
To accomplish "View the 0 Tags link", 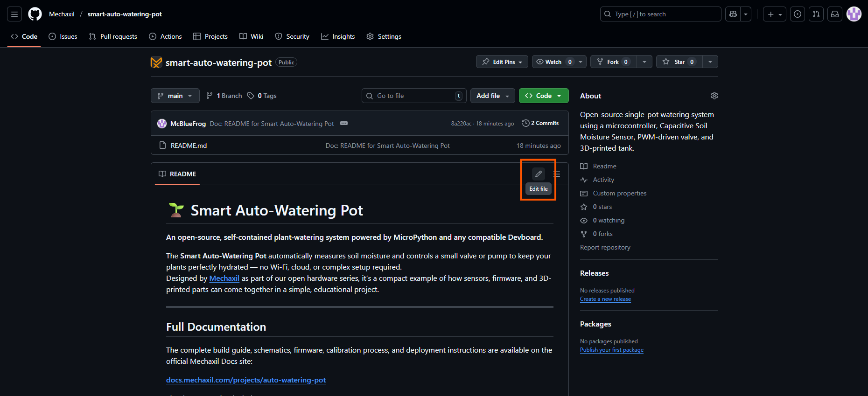I will pos(262,96).
